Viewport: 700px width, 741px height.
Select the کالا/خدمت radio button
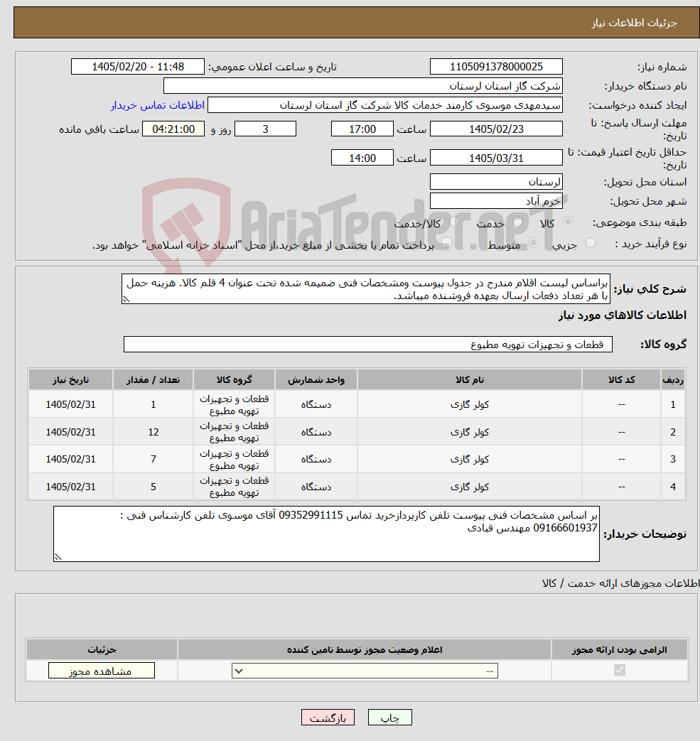pos(455,222)
